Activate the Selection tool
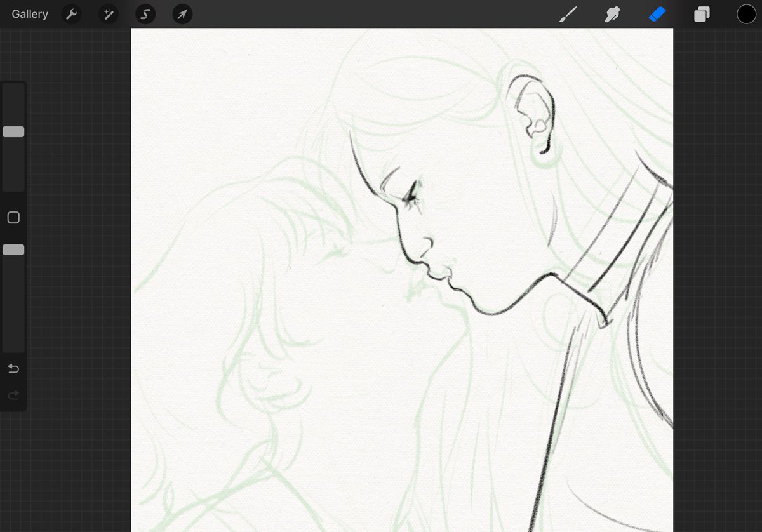 tap(145, 14)
